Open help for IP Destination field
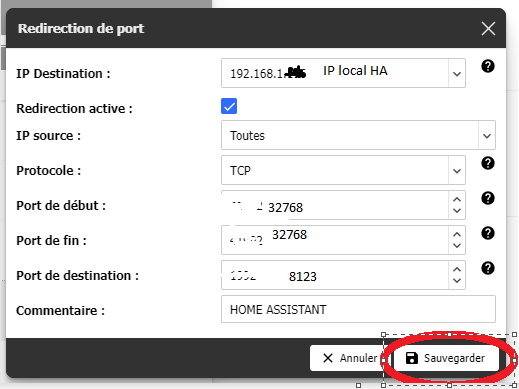The width and height of the screenshot is (519, 389). [488, 66]
